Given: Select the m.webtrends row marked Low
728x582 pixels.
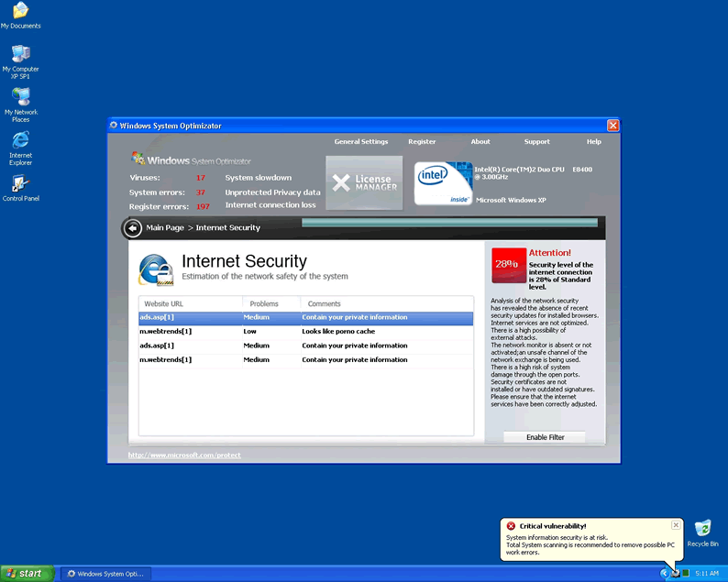Looking at the screenshot, I should point(305,332).
